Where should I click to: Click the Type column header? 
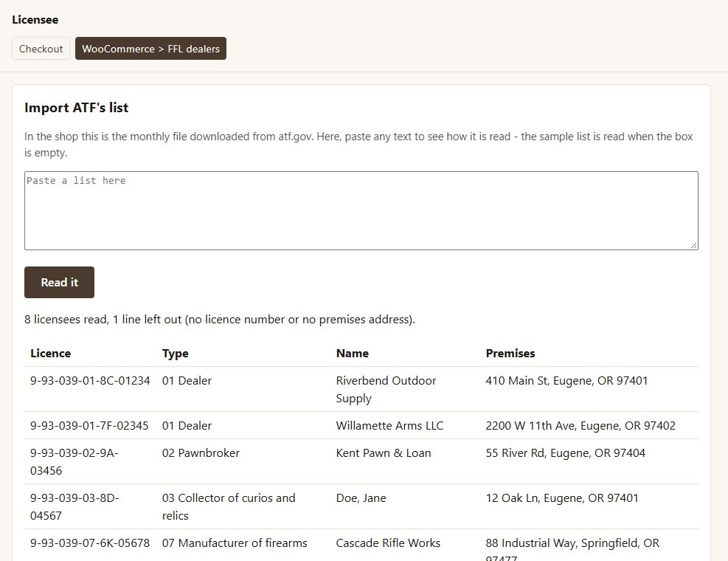click(175, 354)
